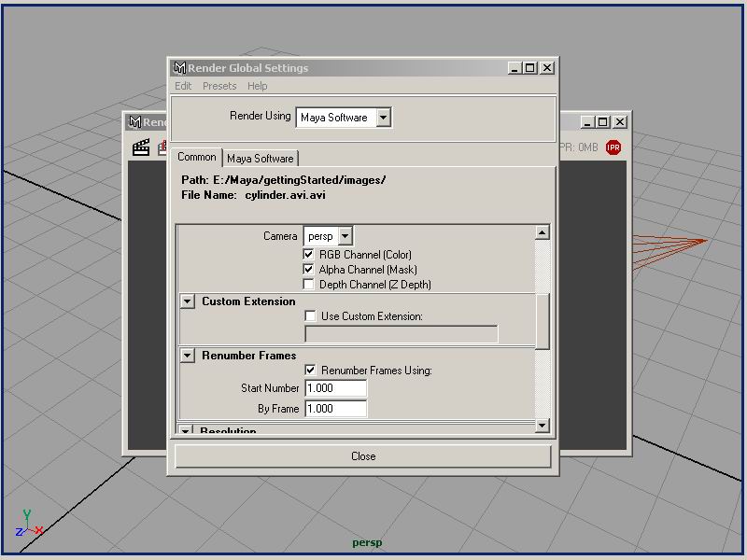Collapse the Custom Extension section
Image resolution: width=747 pixels, height=560 pixels.
coord(188,301)
